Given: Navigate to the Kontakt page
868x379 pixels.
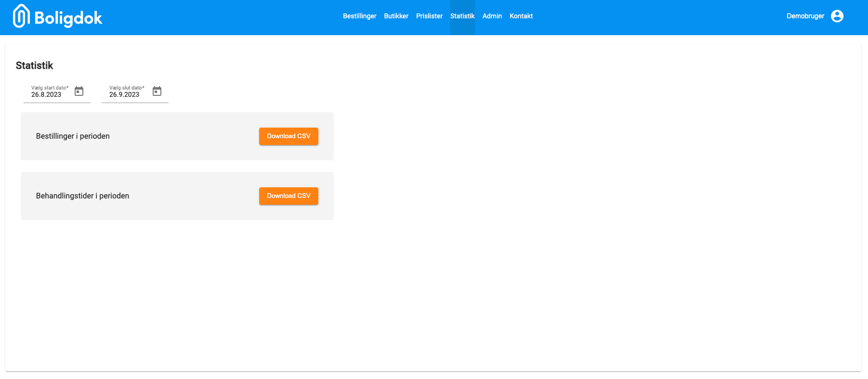Looking at the screenshot, I should (x=521, y=16).
